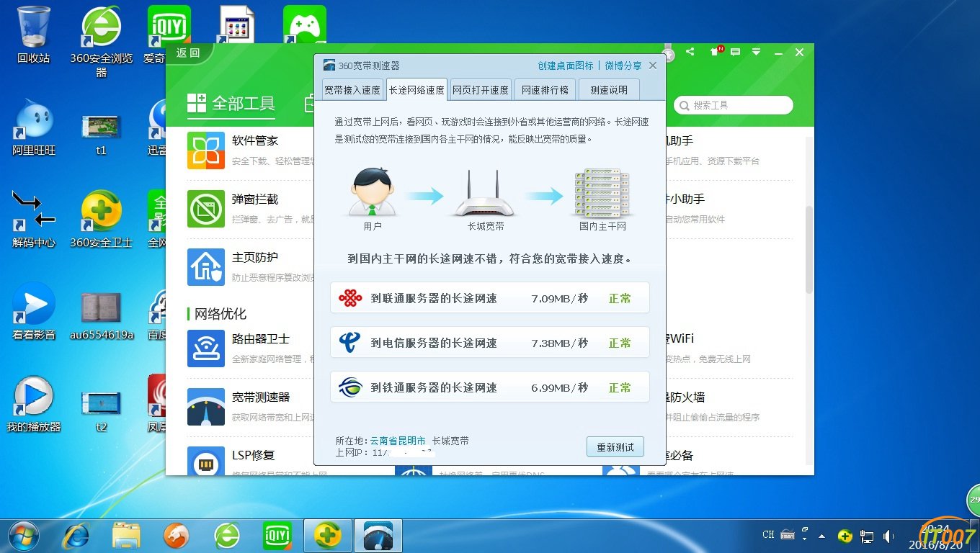Click 创建桌面图标 link
Image resolution: width=980 pixels, height=553 pixels.
pyautogui.click(x=566, y=66)
